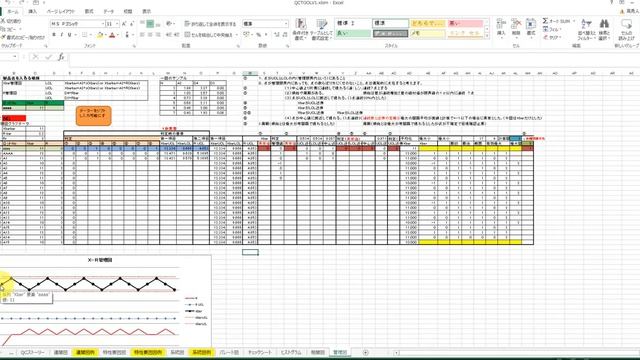Switch to the ヒストグラム sheet tab

pos(291,352)
